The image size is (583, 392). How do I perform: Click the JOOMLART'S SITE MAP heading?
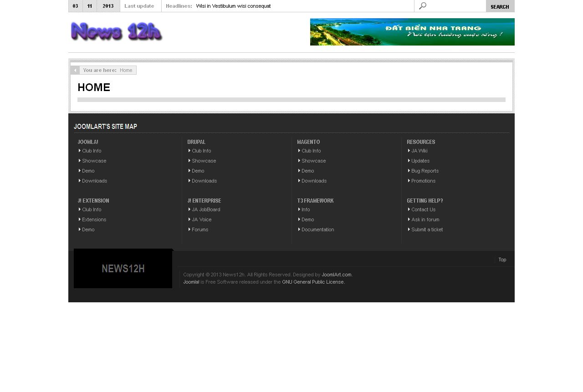105,127
